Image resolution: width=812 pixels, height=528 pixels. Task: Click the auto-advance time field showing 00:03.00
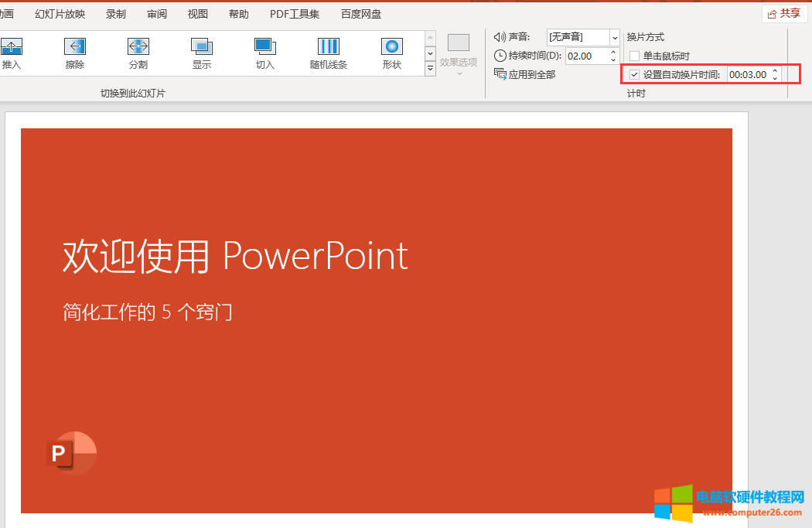747,75
